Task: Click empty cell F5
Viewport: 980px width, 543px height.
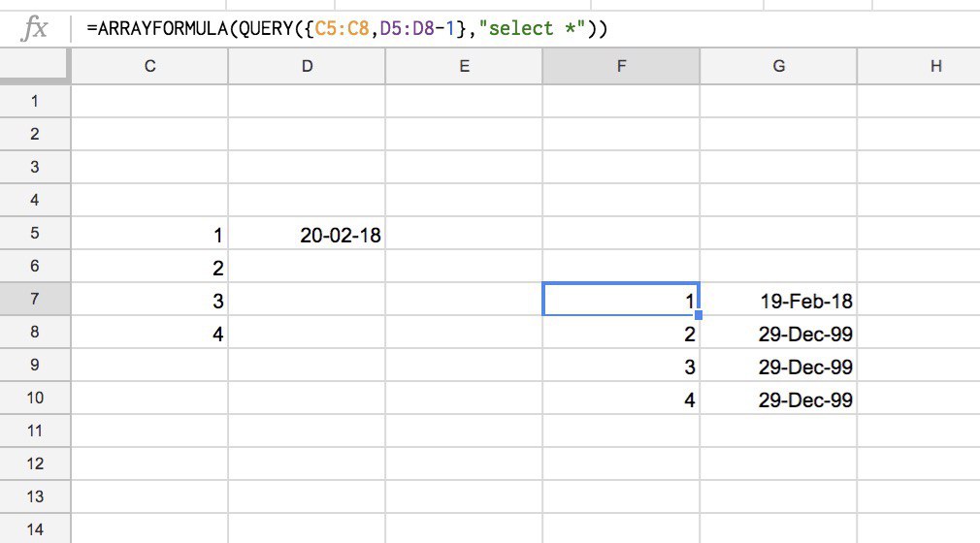Action: pos(621,233)
